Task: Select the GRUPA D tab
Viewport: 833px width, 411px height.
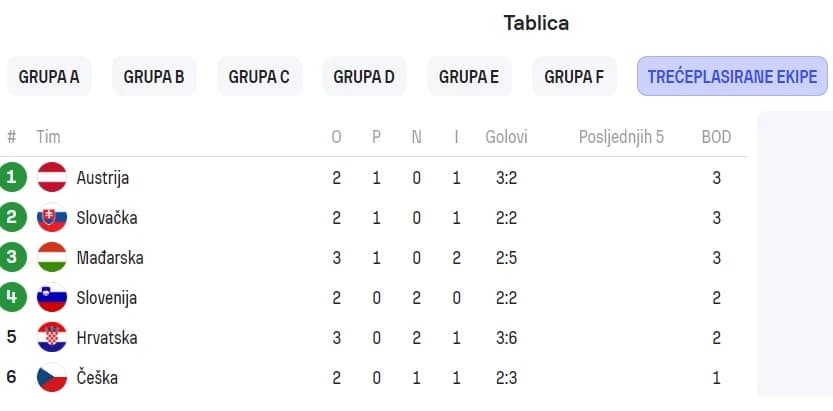Action: click(x=364, y=76)
